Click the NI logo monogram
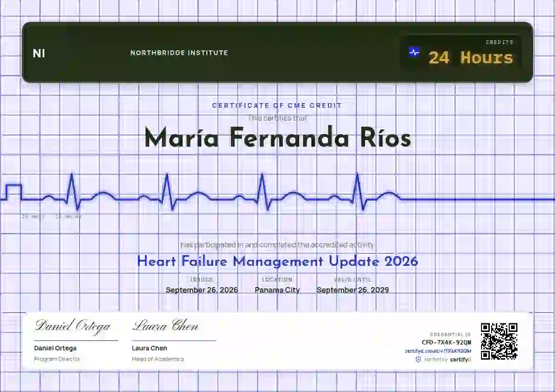The height and width of the screenshot is (392, 555). 39,53
